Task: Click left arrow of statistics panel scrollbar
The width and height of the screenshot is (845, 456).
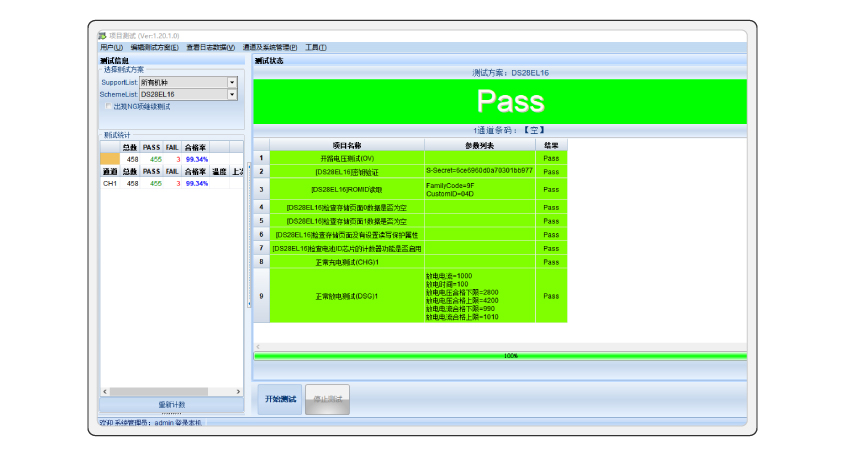Action: pyautogui.click(x=103, y=391)
